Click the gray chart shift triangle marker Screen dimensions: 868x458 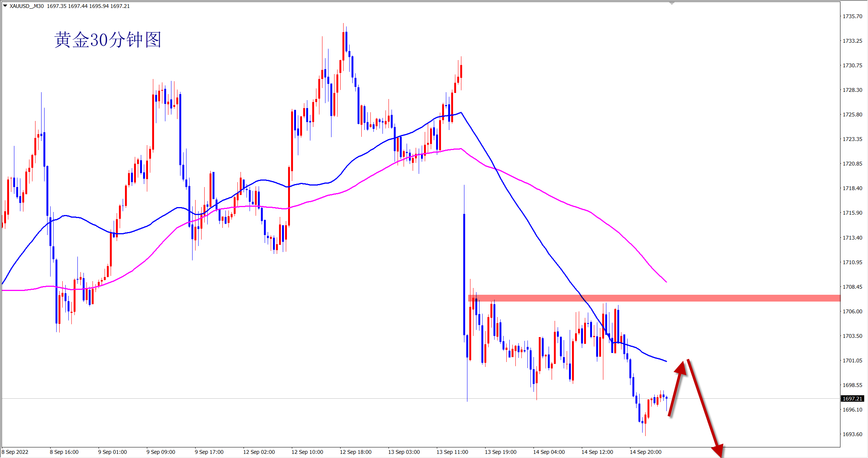(x=672, y=3)
